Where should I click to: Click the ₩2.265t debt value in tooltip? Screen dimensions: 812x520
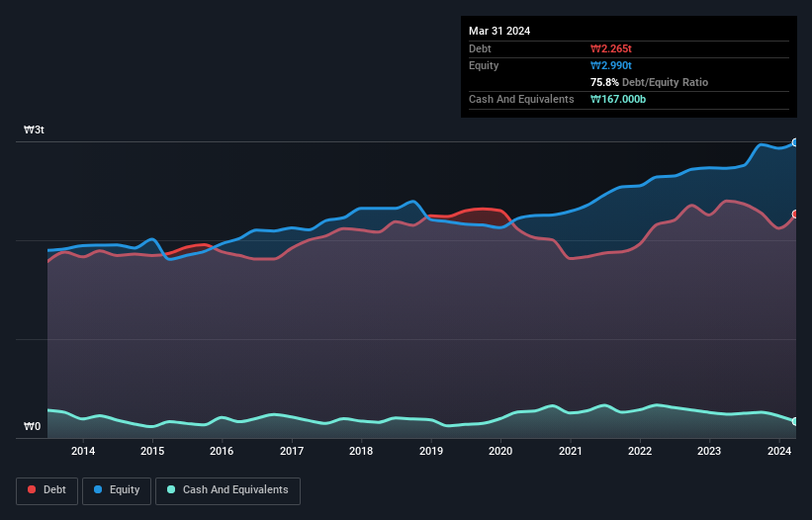(611, 48)
